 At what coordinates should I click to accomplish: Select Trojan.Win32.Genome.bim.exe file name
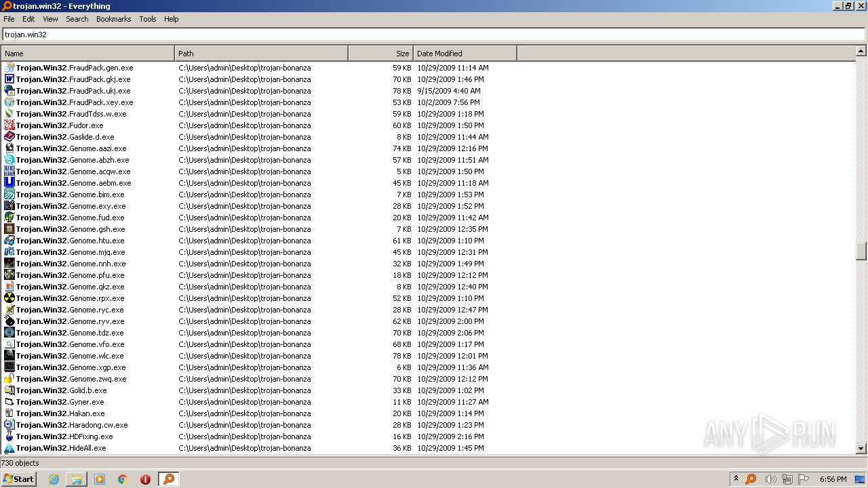(71, 195)
